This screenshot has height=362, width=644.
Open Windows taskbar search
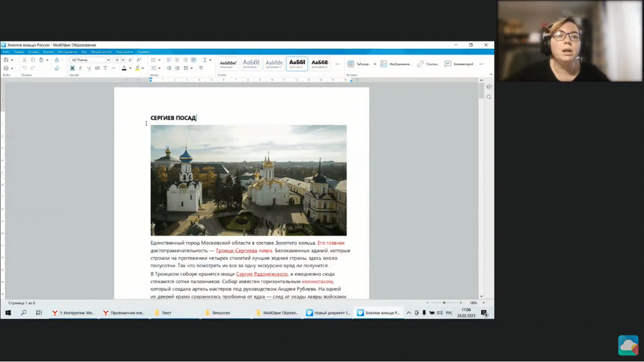click(24, 313)
